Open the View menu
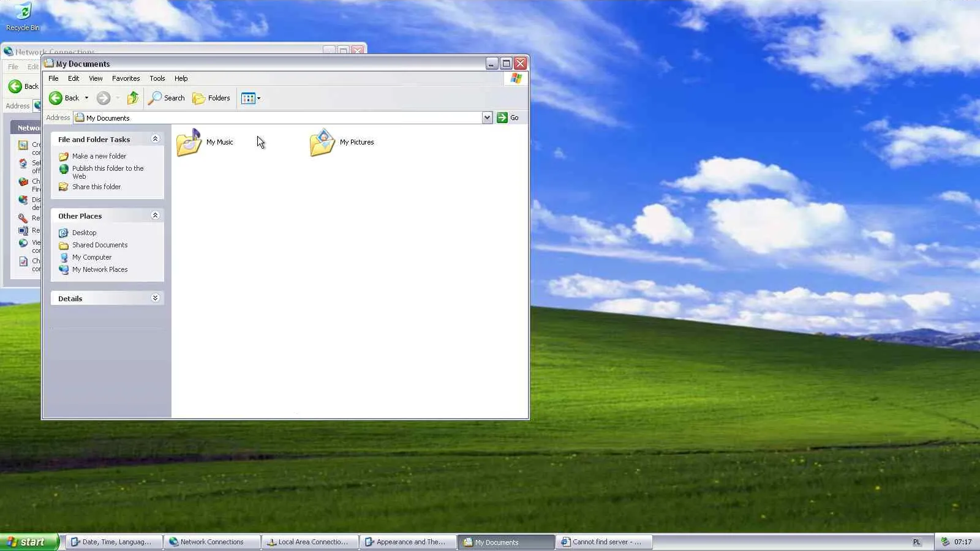Screen dimensions: 980x551 [96, 78]
